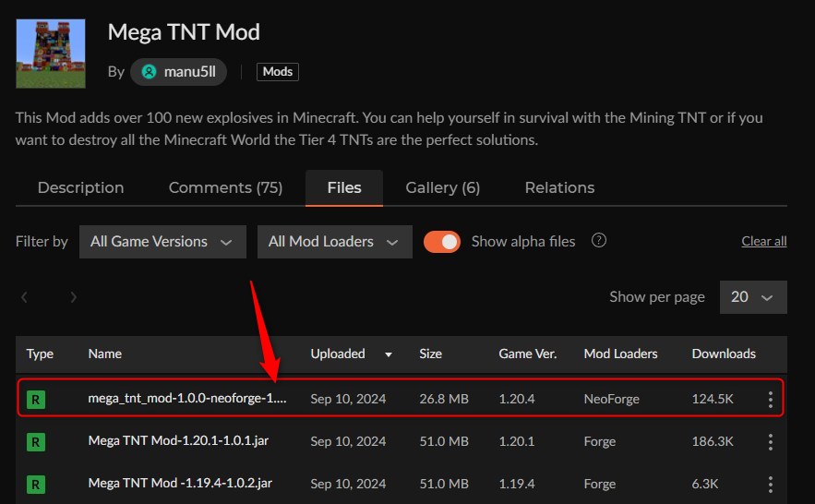
Task: Switch to the Description tab
Action: [80, 187]
